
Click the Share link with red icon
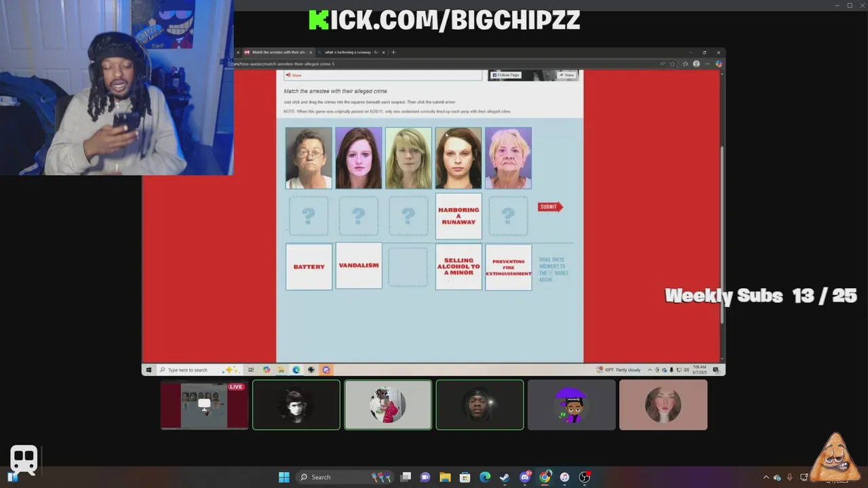click(x=294, y=75)
